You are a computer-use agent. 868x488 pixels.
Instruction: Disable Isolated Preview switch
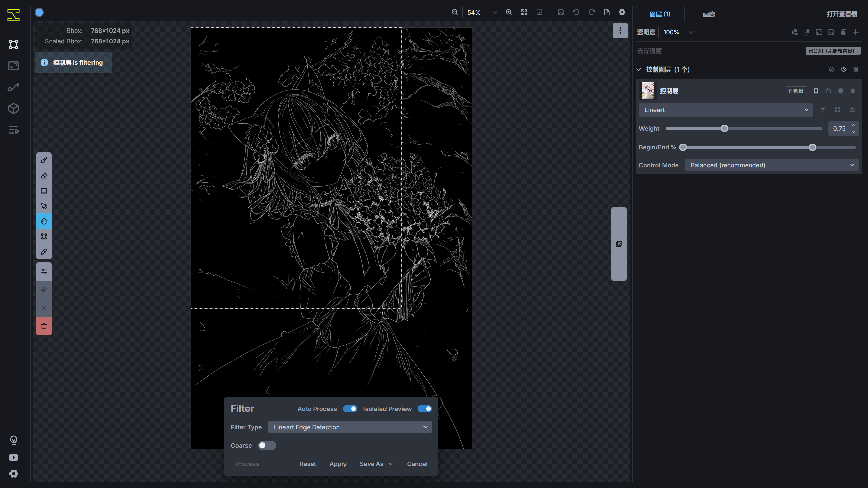(x=425, y=409)
